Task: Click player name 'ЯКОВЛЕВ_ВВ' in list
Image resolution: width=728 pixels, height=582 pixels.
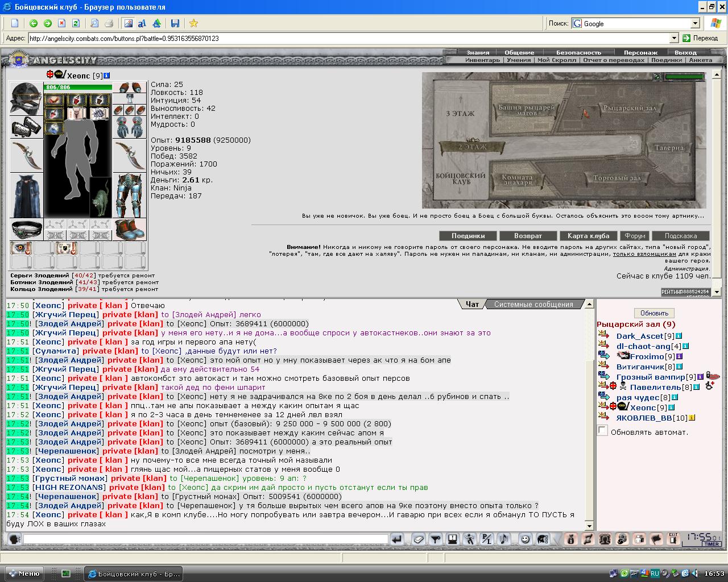Action: pyautogui.click(x=644, y=418)
